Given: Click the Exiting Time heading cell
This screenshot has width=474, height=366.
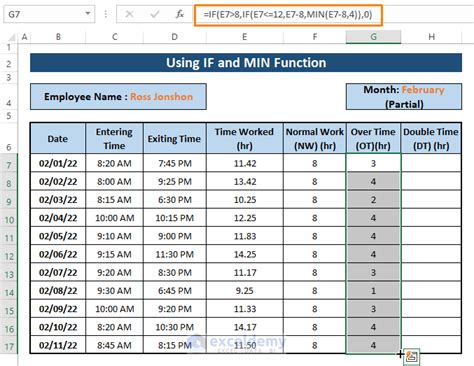Looking at the screenshot, I should (x=175, y=138).
